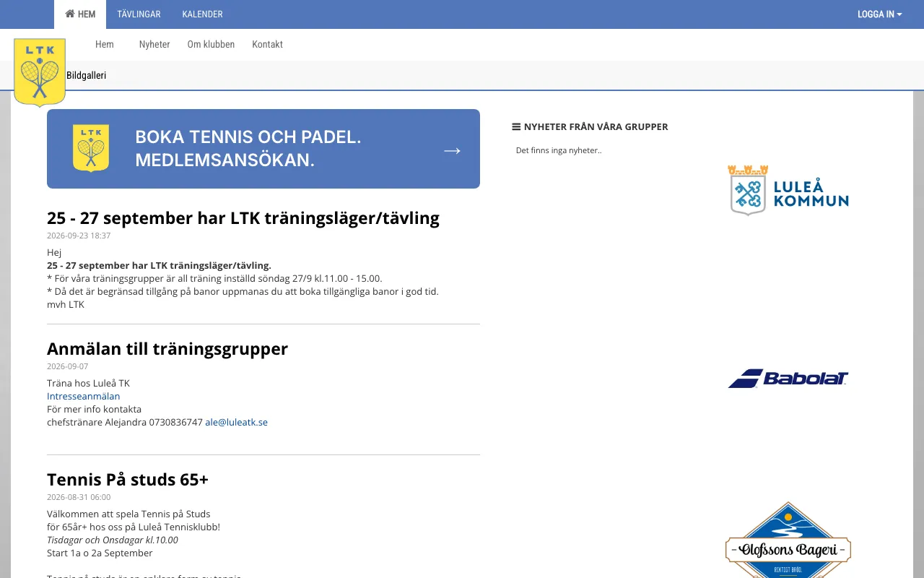Click the timestamp 2026-08-31 06:00

79,497
